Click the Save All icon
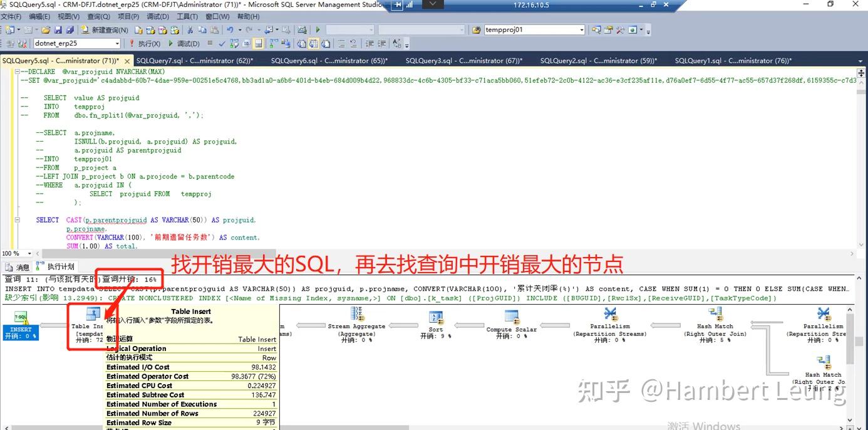Screen dimensions: 868x430 pos(70,29)
